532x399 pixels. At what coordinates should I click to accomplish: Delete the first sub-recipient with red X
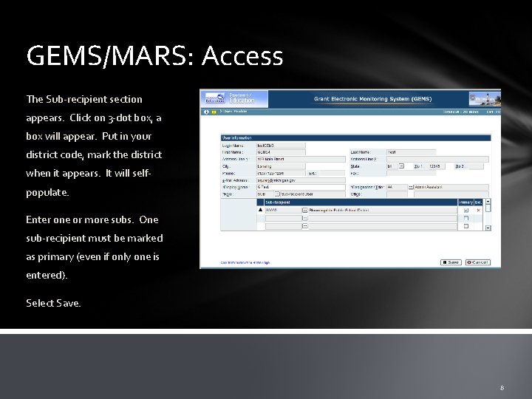478,211
